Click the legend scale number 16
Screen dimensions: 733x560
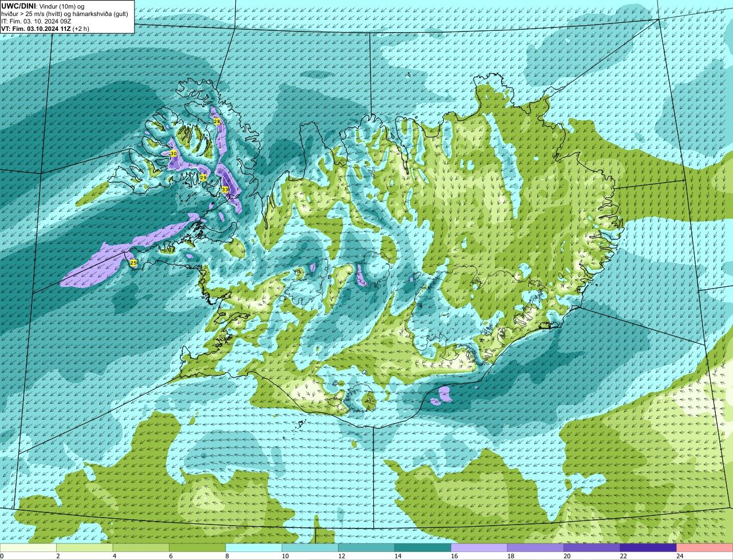454,556
